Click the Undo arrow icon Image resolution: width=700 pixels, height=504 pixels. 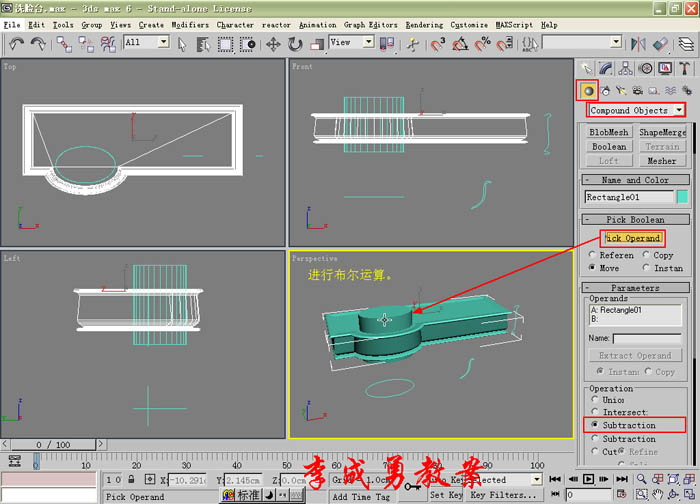pyautogui.click(x=16, y=44)
